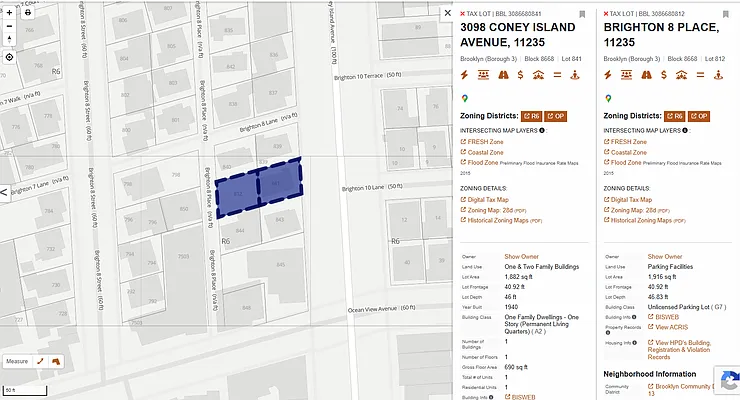Viewport: 740px width, 400px height.
Task: Open Zoning Map 28d PDF in Brighton 8 Place panel
Action: coord(637,210)
